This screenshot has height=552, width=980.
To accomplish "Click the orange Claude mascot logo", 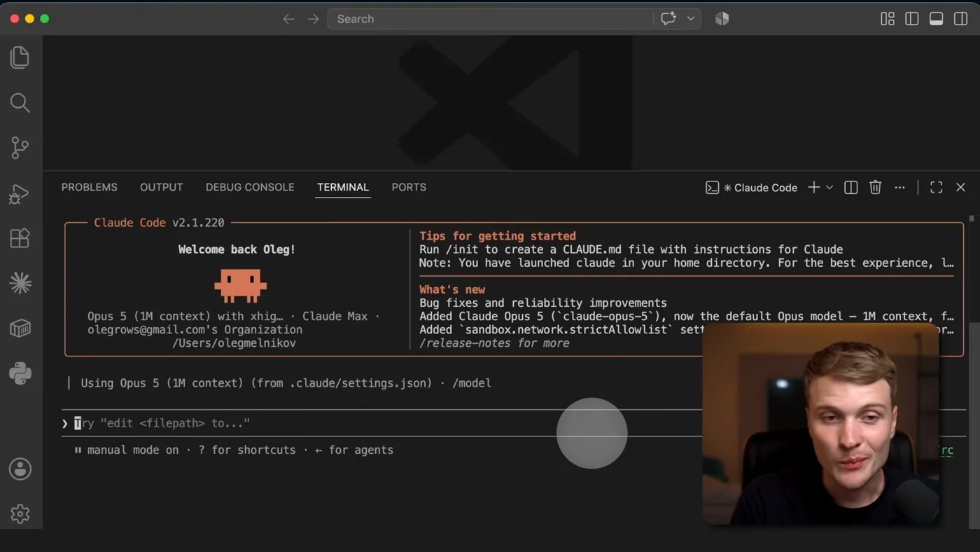I will pyautogui.click(x=240, y=285).
